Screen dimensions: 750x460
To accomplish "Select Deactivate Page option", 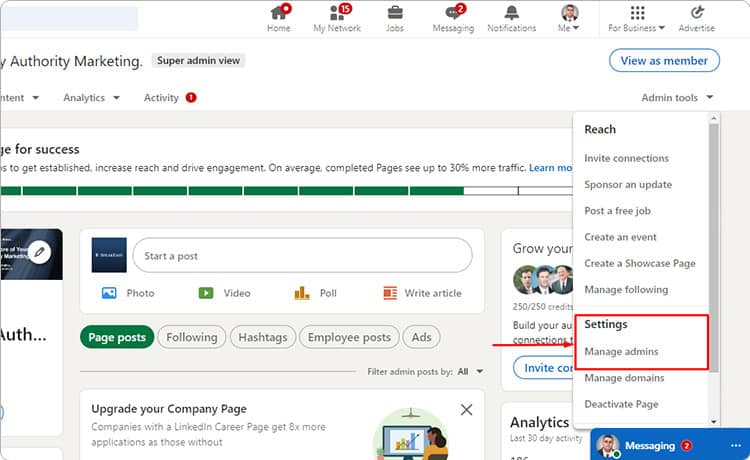I will click(621, 404).
